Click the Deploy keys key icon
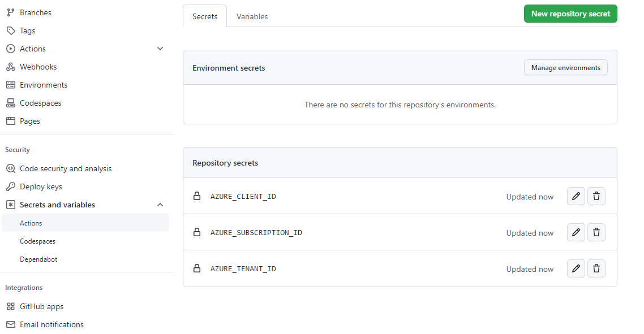This screenshot has width=644, height=334. pos(10,186)
